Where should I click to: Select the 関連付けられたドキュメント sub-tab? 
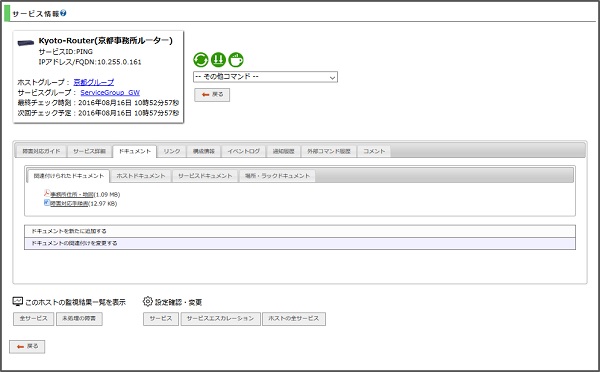[x=68, y=176]
